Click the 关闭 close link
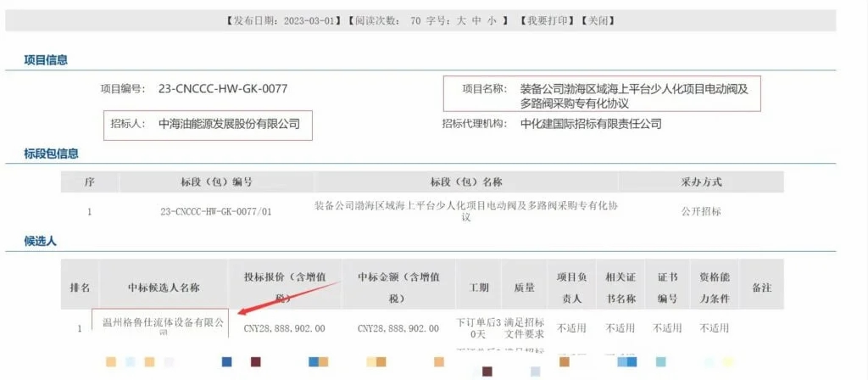Image resolution: width=868 pixels, height=380 pixels. click(598, 20)
